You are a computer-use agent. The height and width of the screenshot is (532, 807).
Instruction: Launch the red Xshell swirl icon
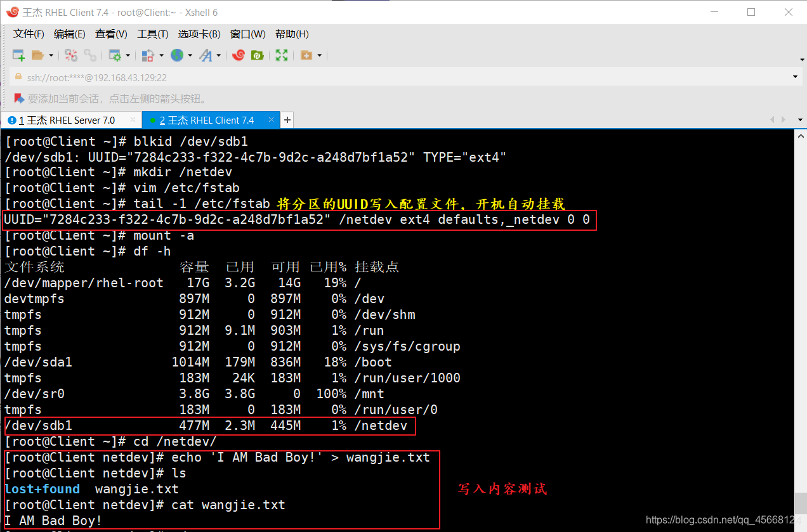(x=239, y=56)
